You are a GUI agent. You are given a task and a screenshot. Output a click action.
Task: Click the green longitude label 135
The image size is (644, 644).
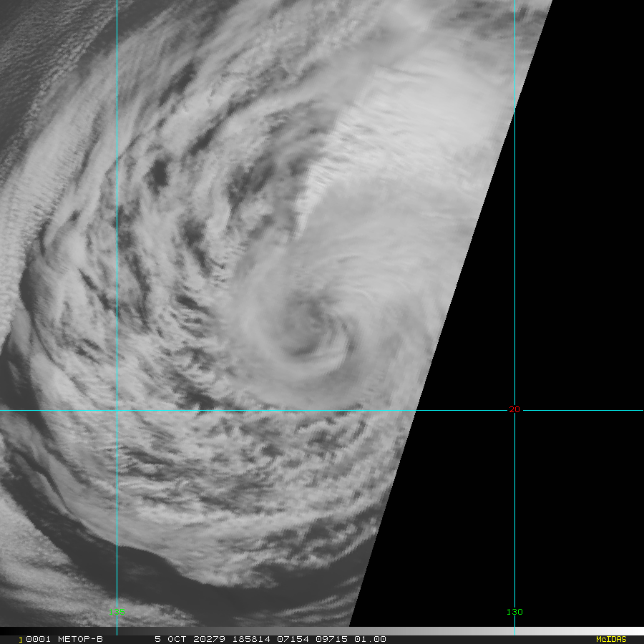pyautogui.click(x=117, y=612)
